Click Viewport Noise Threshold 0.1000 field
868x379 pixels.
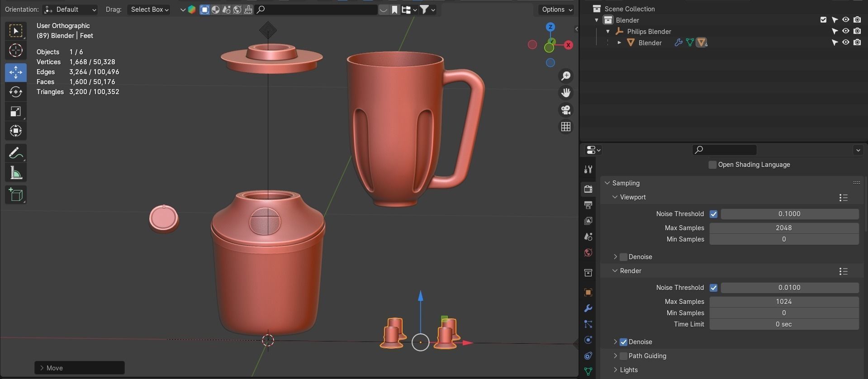click(x=789, y=214)
